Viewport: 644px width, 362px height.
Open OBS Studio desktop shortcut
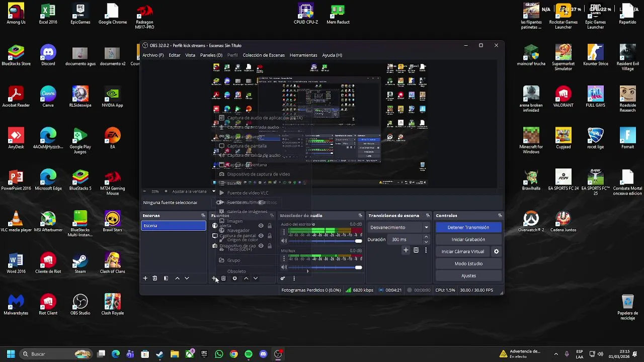(x=80, y=303)
